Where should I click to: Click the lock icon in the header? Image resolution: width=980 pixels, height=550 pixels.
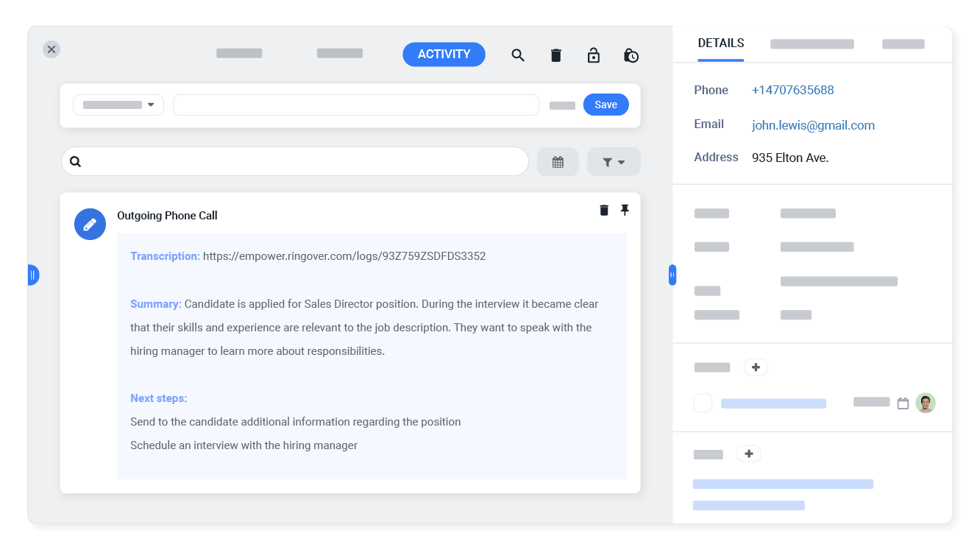[594, 54]
